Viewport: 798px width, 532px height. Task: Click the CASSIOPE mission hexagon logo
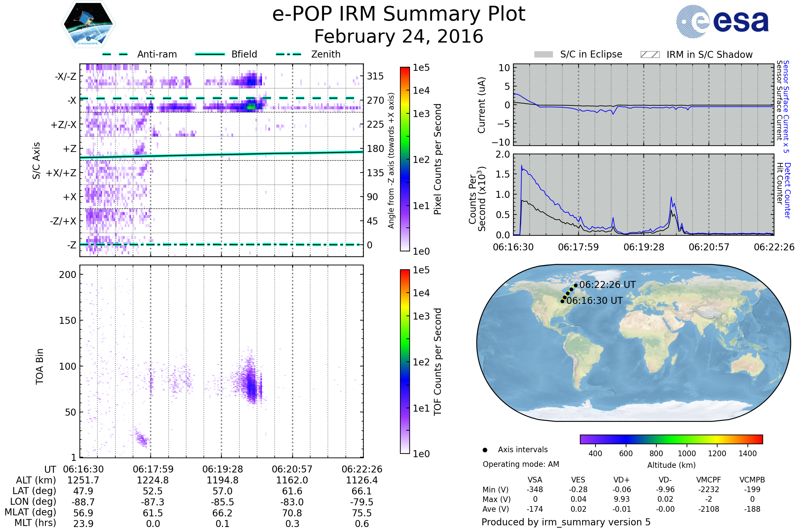click(x=88, y=24)
